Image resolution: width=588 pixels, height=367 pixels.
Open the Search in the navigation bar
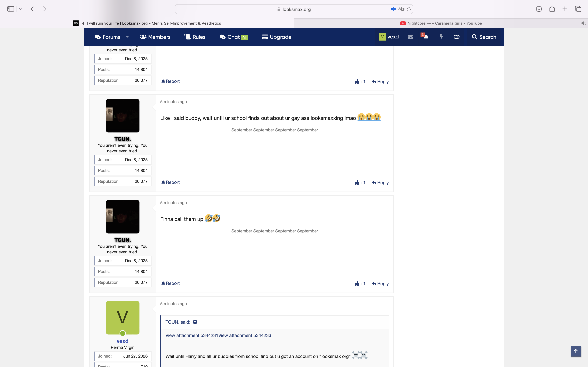coord(484,37)
